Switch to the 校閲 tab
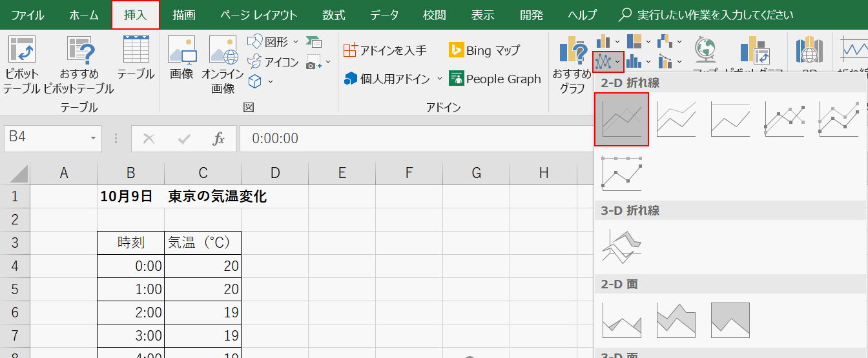This screenshot has width=868, height=358. pyautogui.click(x=435, y=15)
